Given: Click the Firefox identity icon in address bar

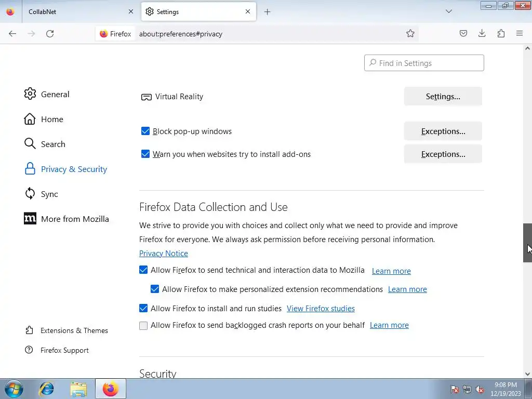Looking at the screenshot, I should 115,34.
